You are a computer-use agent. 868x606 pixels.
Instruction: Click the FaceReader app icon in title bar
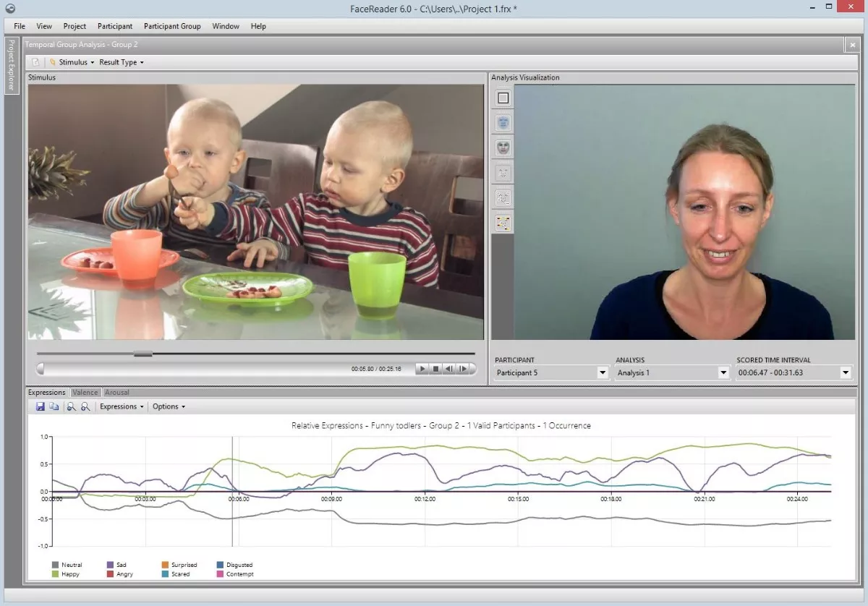(9, 9)
